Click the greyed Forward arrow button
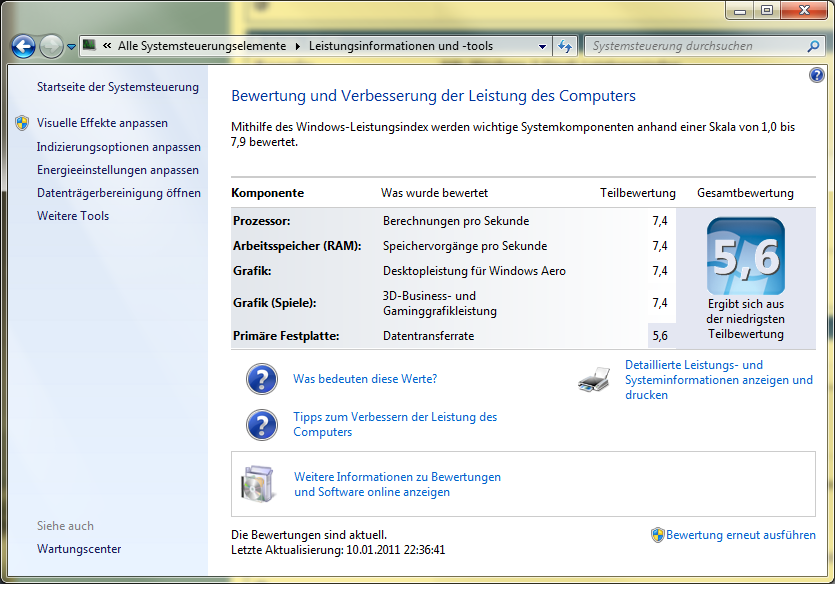This screenshot has height=600, width=835. 52,47
